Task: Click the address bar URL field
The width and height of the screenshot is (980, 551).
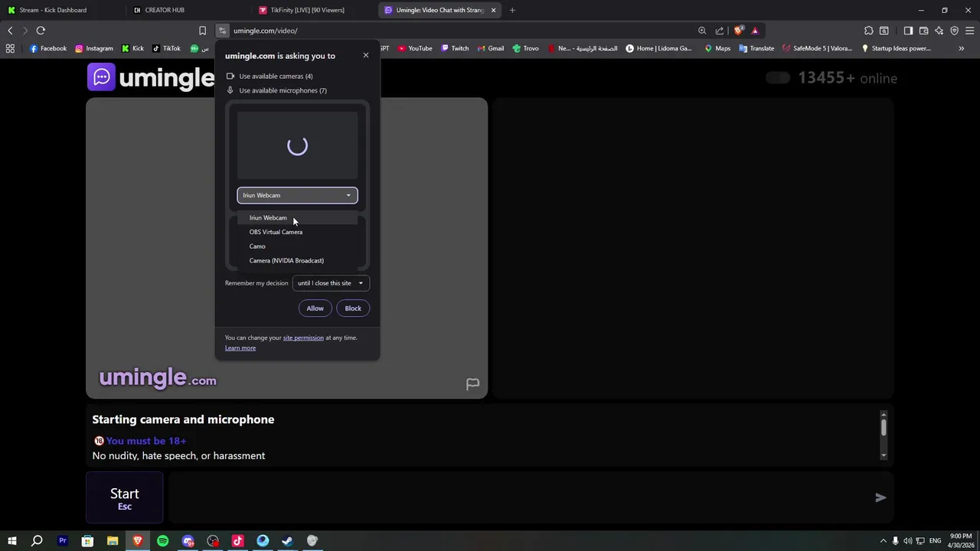Action: click(x=459, y=31)
